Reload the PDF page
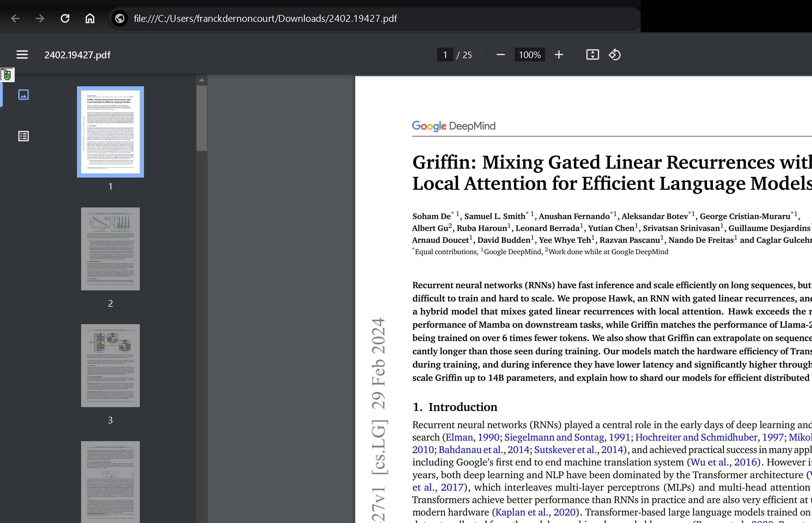812x523 pixels. click(65, 18)
